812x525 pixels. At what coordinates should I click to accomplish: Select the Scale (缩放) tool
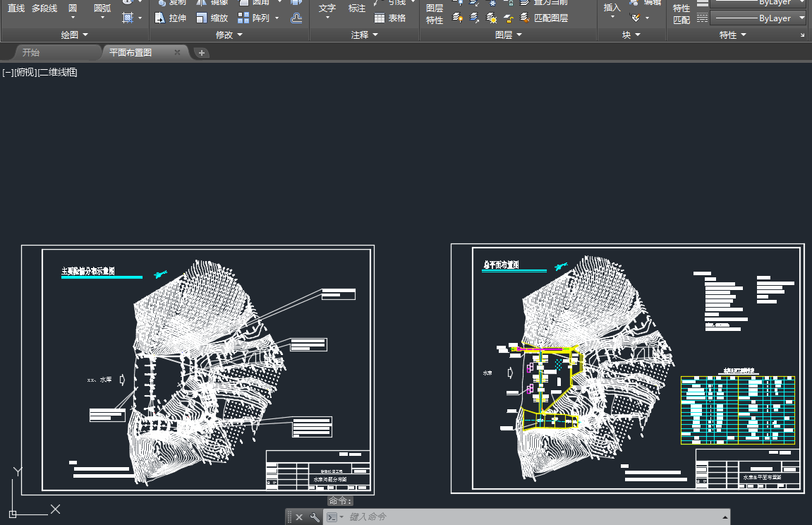pos(212,18)
